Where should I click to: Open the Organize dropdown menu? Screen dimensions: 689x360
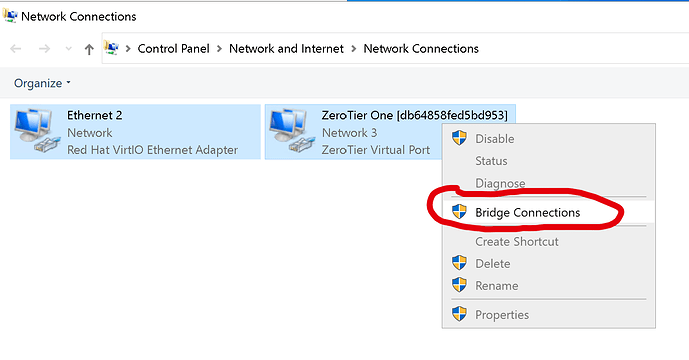[x=42, y=83]
